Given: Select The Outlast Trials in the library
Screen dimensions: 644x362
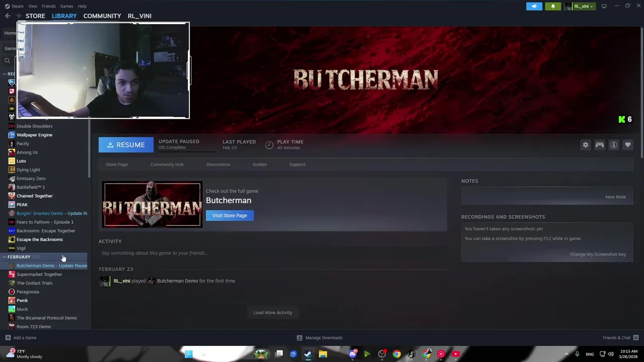Looking at the screenshot, I should [x=34, y=283].
